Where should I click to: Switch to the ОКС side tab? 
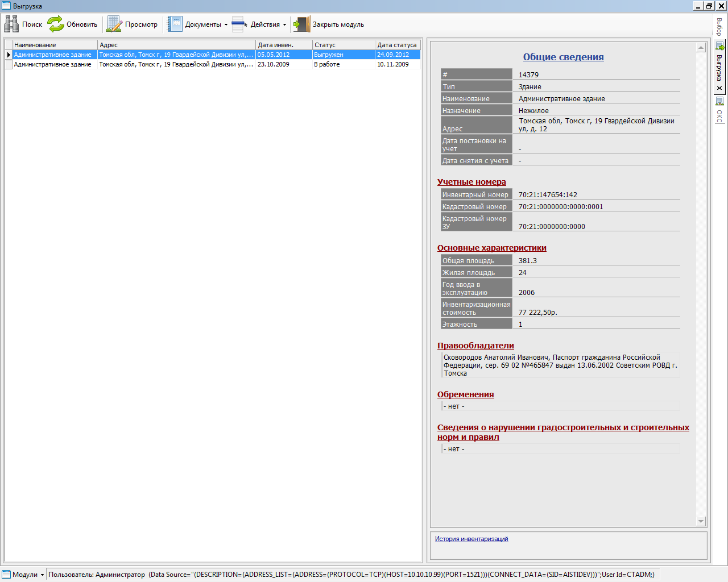719,115
